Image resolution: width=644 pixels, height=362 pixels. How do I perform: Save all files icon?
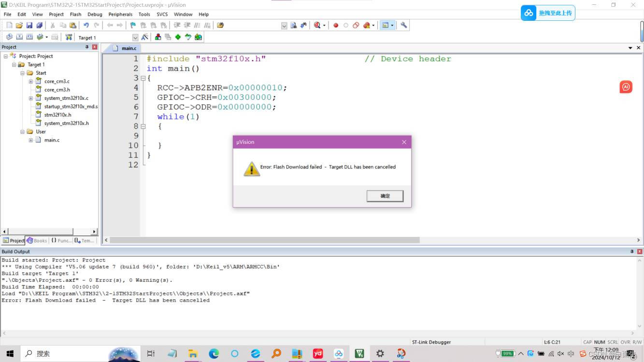[40, 25]
